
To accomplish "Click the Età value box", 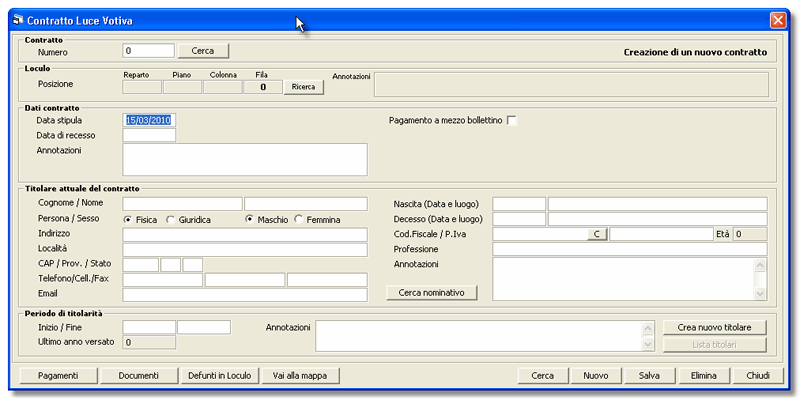I will (x=750, y=234).
